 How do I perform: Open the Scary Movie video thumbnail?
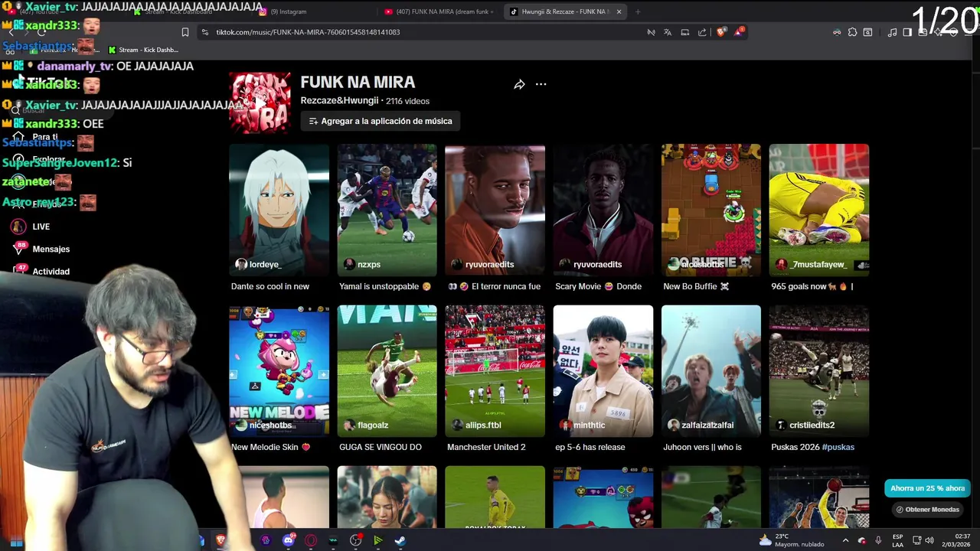(603, 210)
